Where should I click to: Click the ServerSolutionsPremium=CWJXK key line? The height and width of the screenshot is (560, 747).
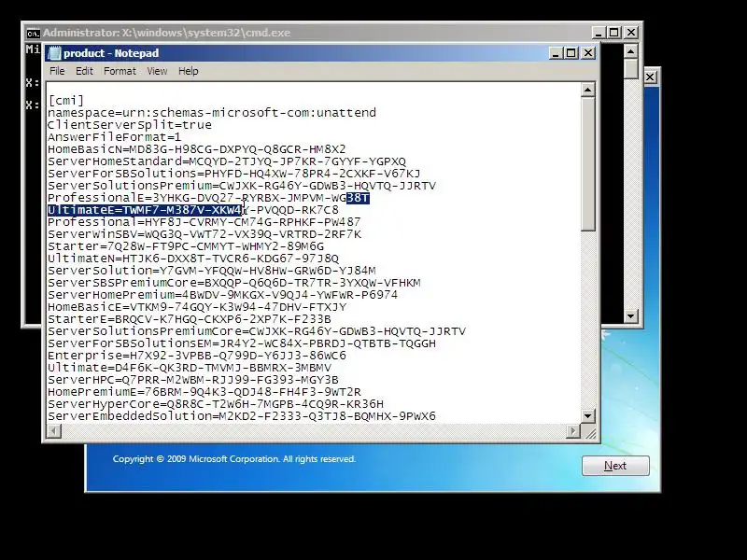(242, 186)
